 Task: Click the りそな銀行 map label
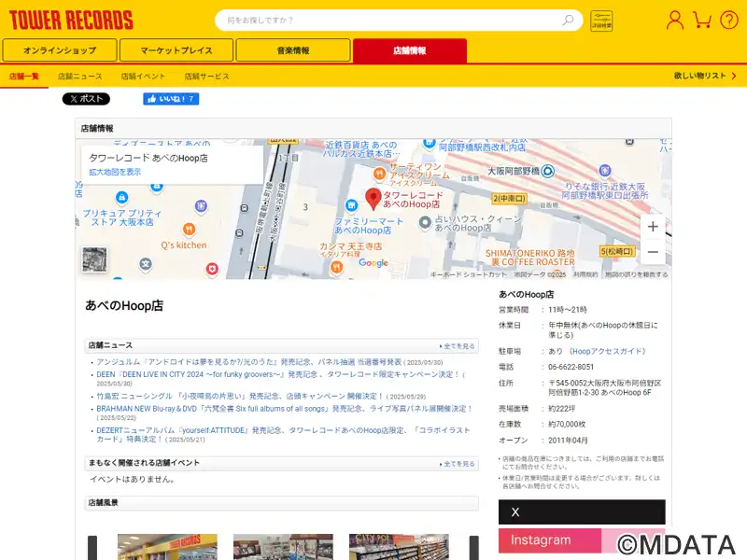pyautogui.click(x=604, y=191)
